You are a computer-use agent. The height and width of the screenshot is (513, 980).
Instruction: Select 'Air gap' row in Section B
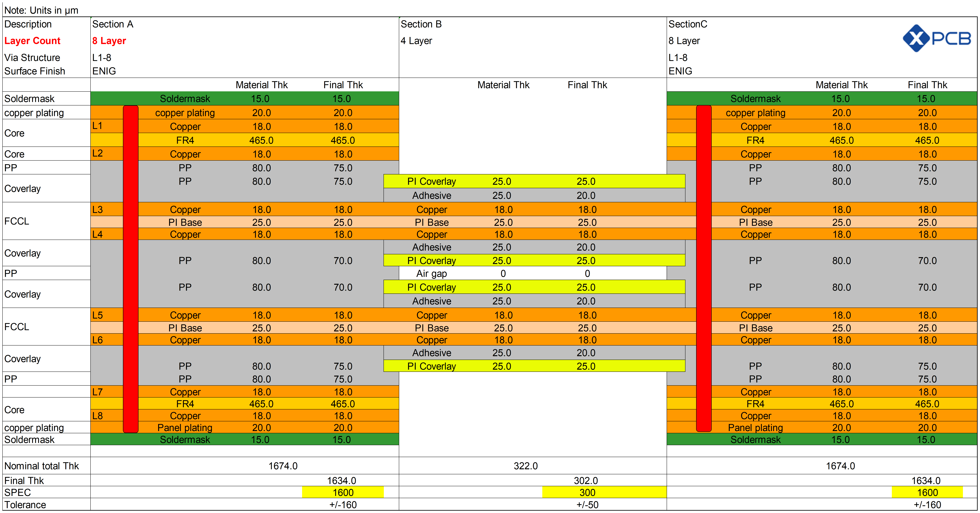533,273
